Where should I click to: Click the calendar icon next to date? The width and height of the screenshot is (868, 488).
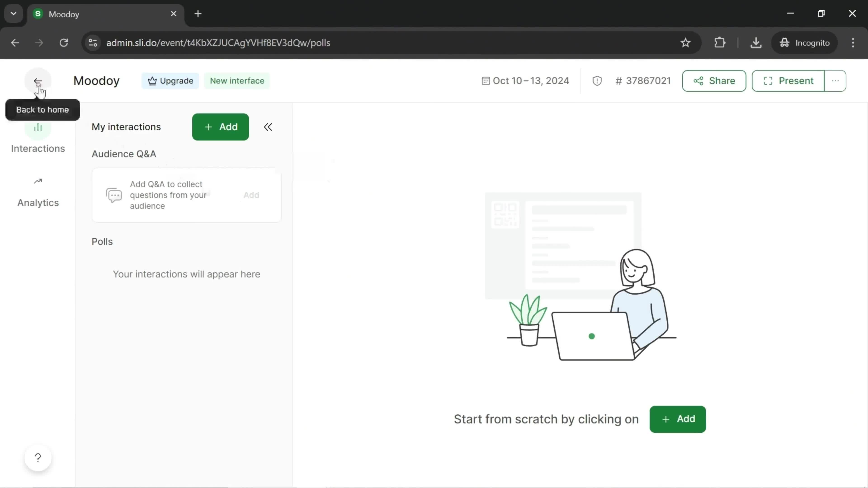pos(486,80)
